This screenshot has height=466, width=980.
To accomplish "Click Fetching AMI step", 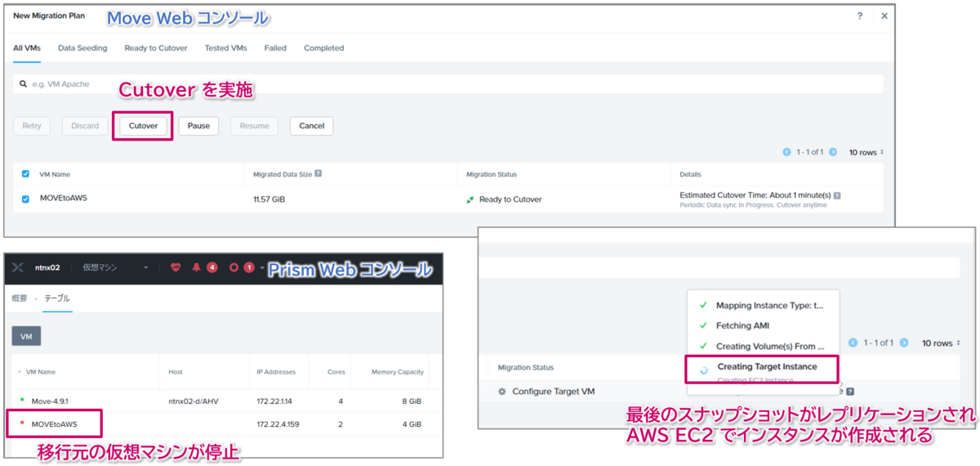I will tap(742, 325).
